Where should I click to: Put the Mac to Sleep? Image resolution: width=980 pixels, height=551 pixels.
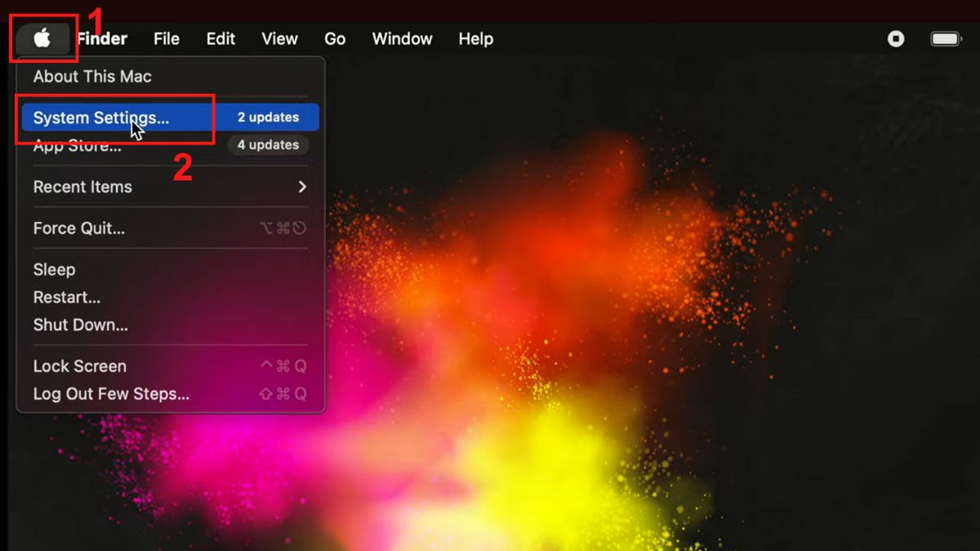(171, 269)
